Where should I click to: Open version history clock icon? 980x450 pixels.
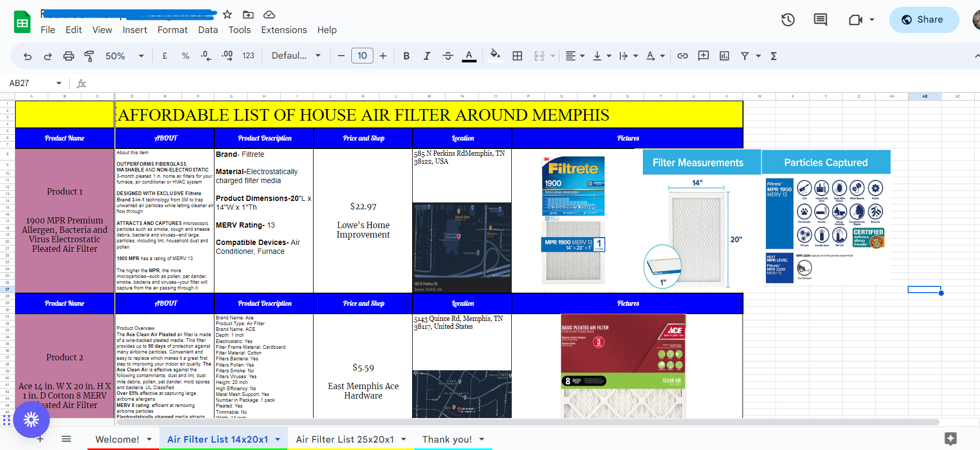[788, 20]
